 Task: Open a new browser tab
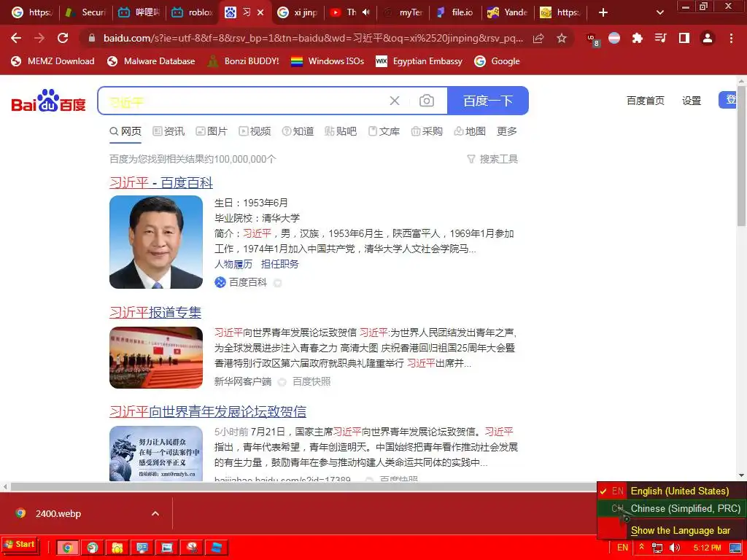[603, 12]
